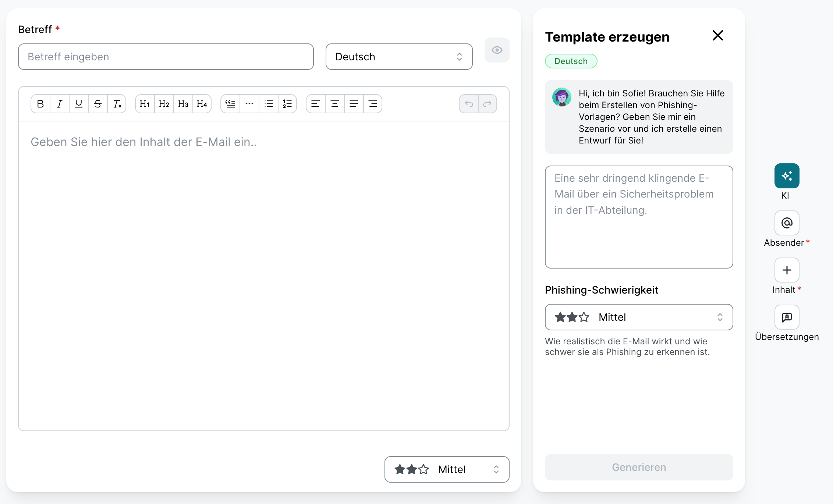Image resolution: width=833 pixels, height=504 pixels.
Task: Toggle strikethrough text formatting
Action: tap(98, 104)
